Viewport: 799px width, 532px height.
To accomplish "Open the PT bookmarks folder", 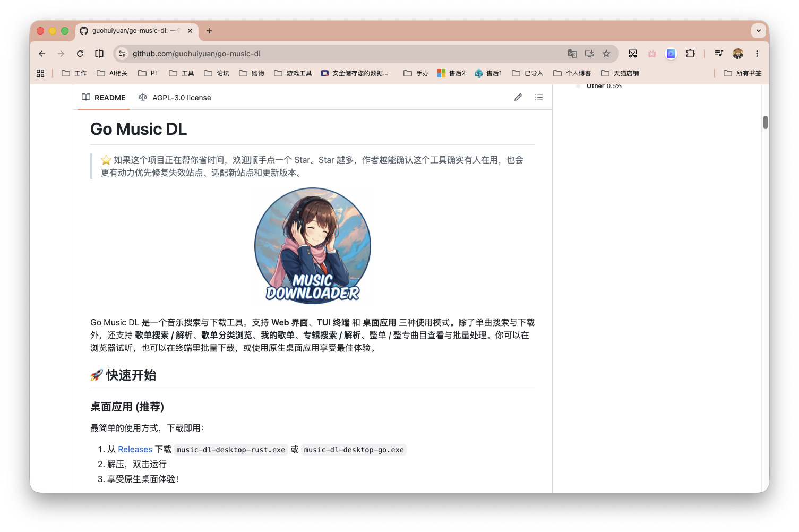I will point(149,73).
